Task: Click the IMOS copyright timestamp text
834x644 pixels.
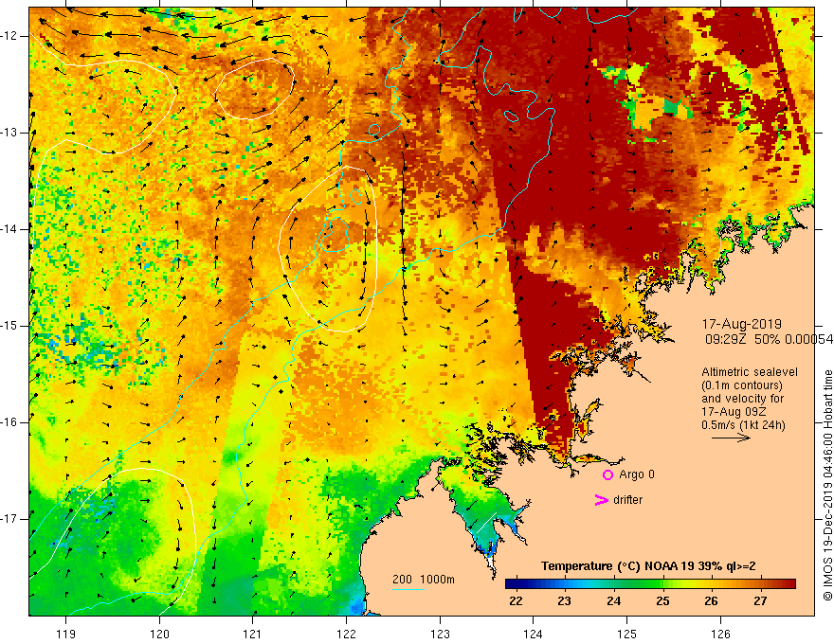Action: (827, 485)
